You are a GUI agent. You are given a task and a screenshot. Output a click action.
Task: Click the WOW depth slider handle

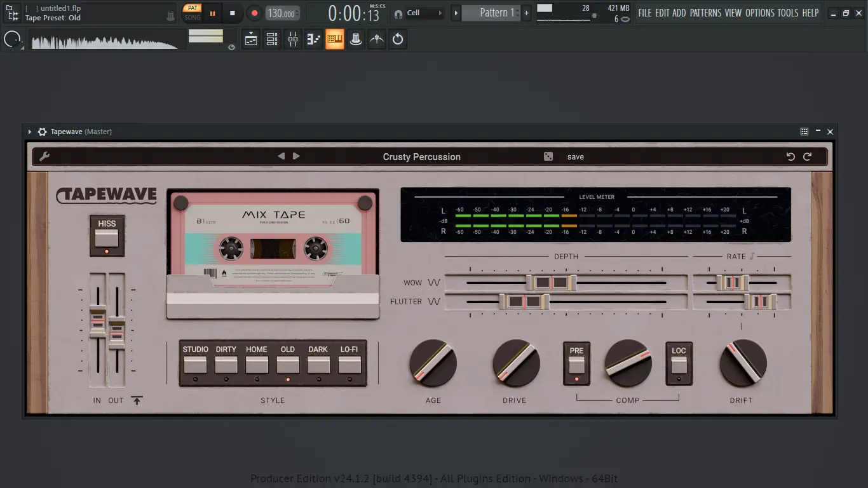[551, 283]
